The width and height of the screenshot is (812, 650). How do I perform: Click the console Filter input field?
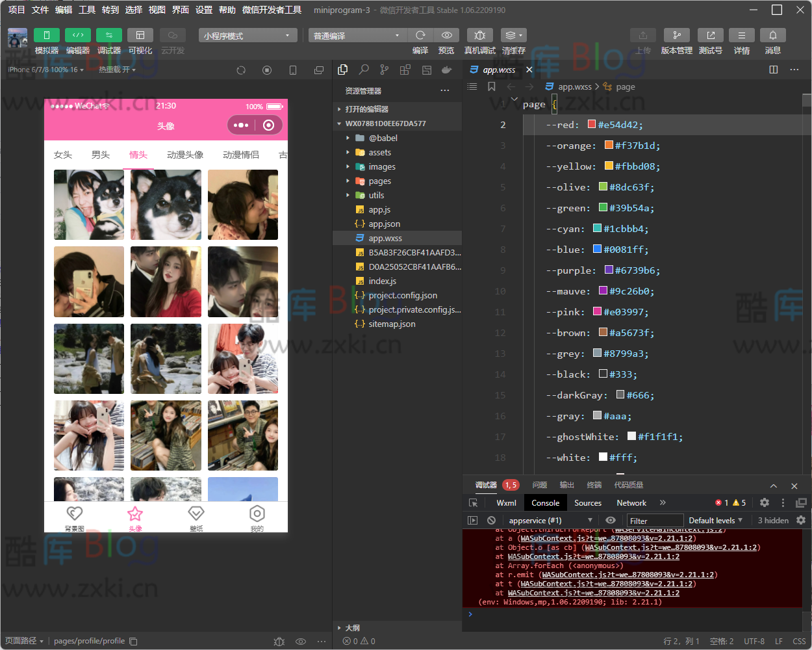tap(654, 521)
